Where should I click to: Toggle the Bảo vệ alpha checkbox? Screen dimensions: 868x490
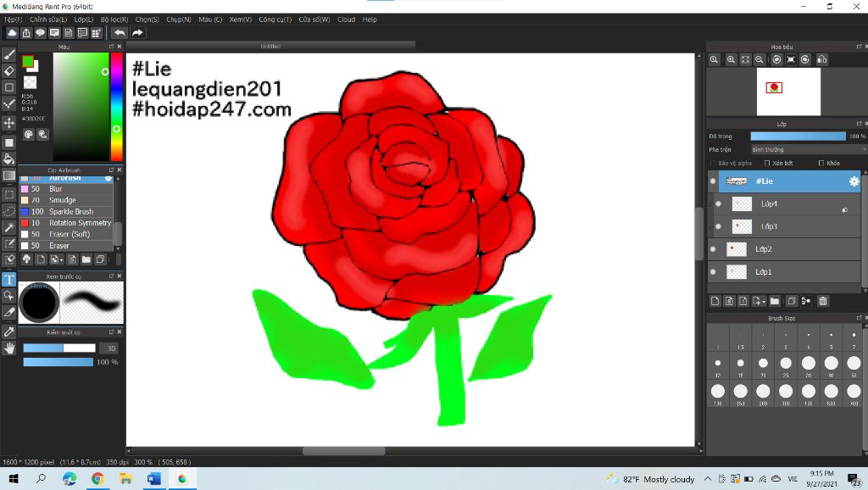click(712, 164)
